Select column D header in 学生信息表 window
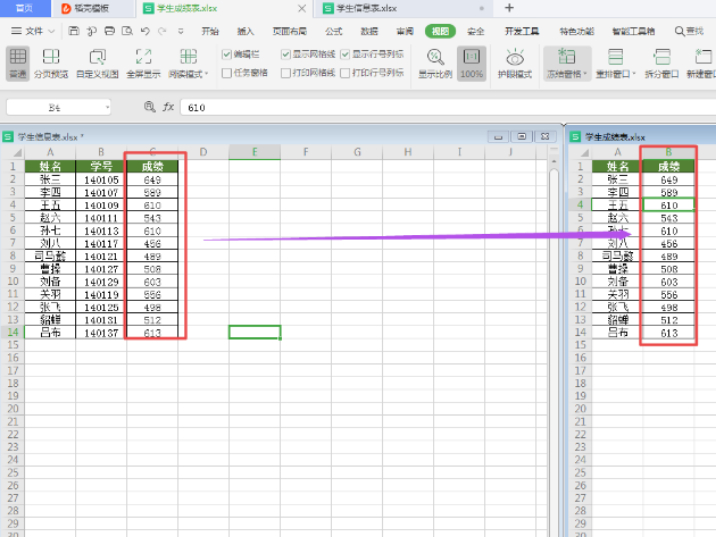This screenshot has width=716, height=537. click(x=203, y=152)
